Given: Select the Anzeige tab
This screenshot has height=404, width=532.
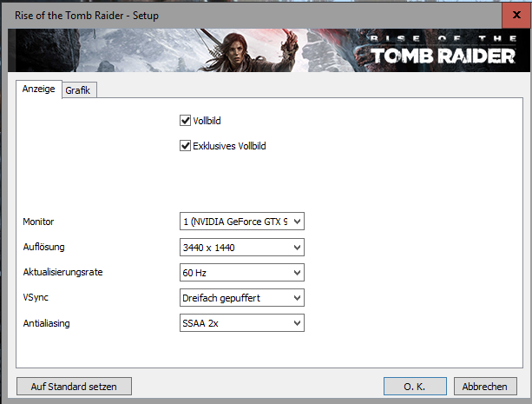Looking at the screenshot, I should 39,89.
